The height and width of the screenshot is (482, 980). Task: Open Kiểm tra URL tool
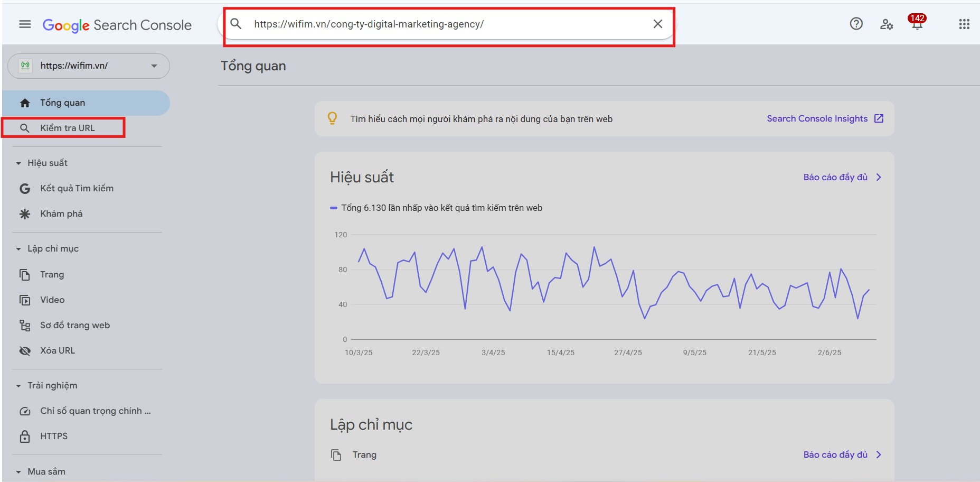(67, 128)
